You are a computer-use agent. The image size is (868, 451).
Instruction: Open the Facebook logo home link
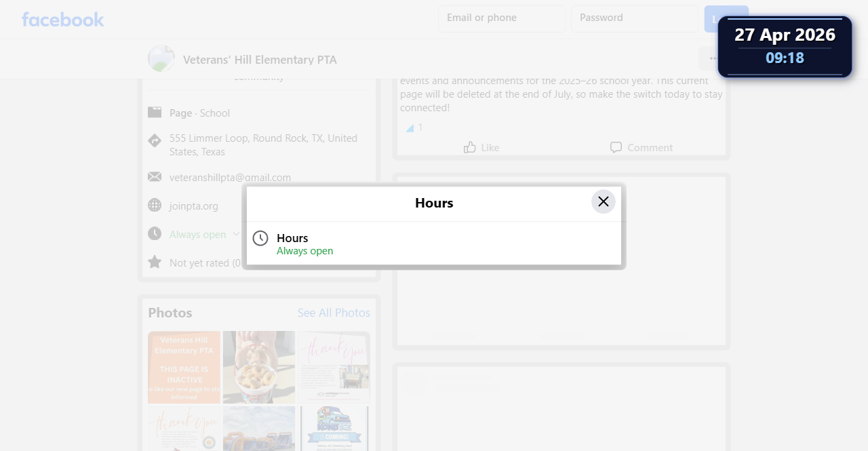pos(62,19)
